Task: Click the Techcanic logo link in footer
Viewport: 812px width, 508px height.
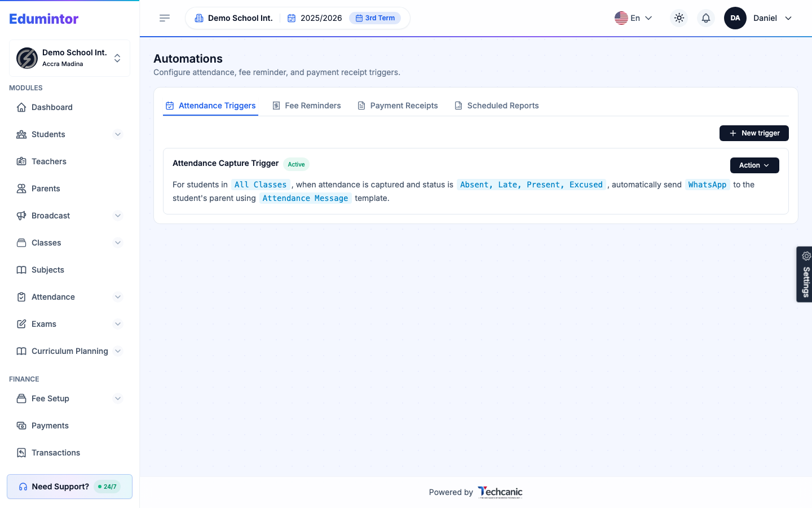Action: [500, 492]
